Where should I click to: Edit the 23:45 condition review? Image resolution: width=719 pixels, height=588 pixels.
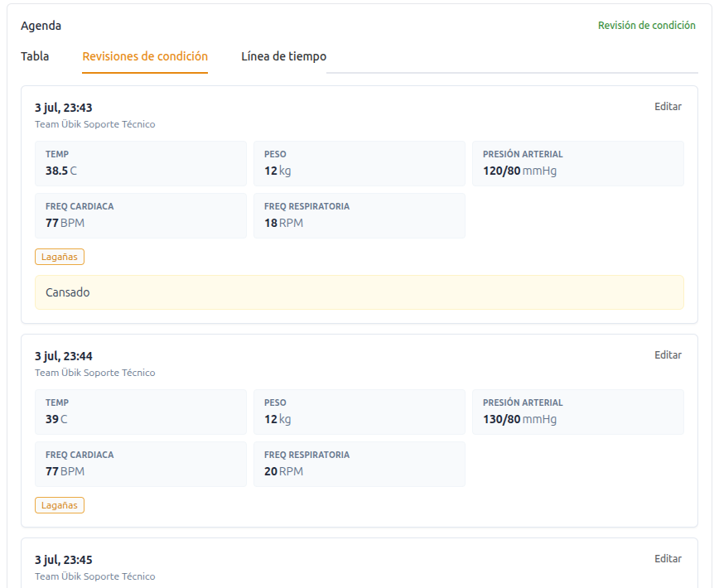668,559
